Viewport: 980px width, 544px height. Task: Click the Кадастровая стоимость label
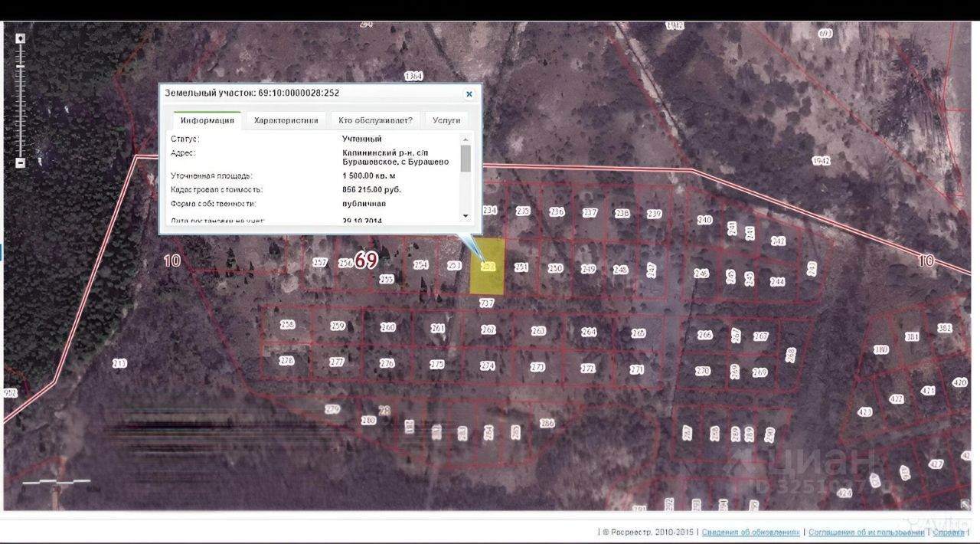217,189
